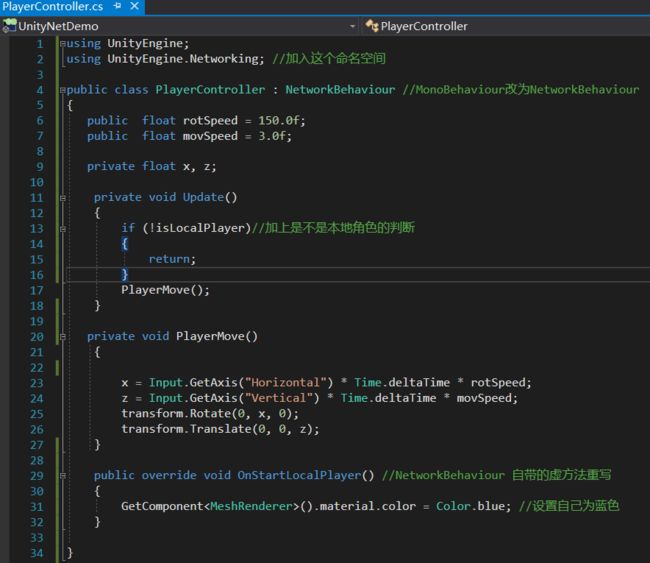This screenshot has width=650, height=563.
Task: Click the Update method name
Action: [x=203, y=197]
